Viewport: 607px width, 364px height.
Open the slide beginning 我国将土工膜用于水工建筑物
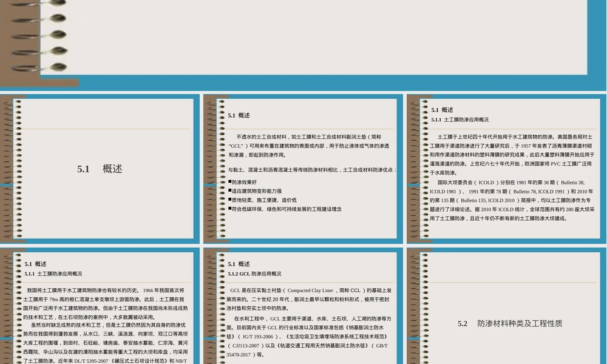100,306
